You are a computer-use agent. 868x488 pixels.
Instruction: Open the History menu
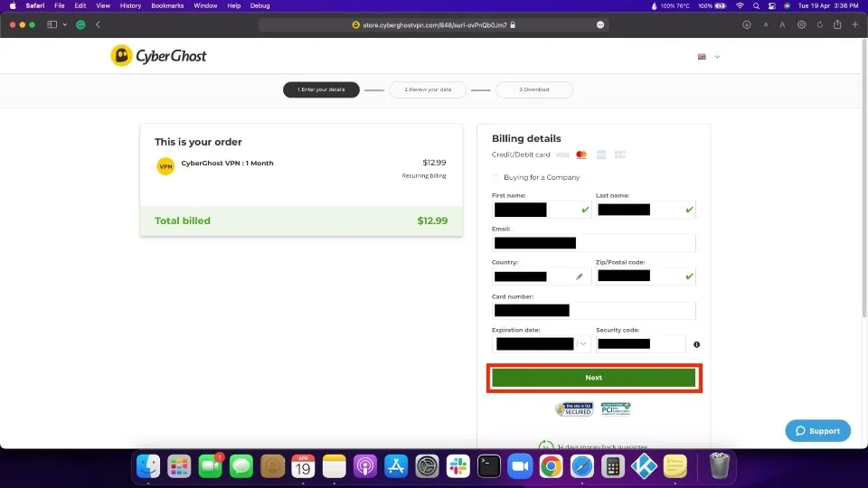pyautogui.click(x=130, y=5)
